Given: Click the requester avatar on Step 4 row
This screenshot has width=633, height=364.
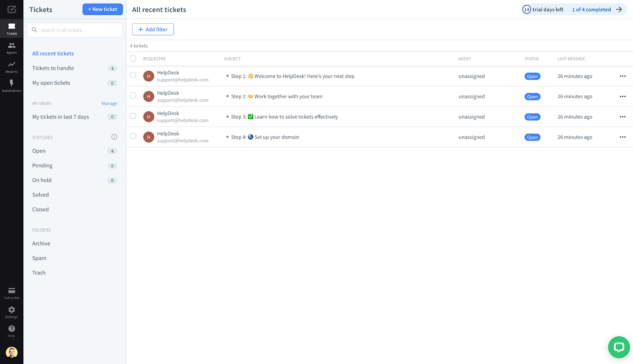Looking at the screenshot, I should coord(149,137).
